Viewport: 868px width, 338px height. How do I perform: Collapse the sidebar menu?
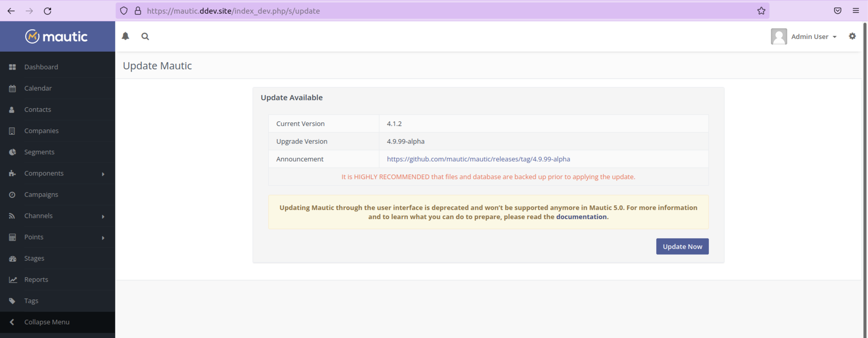pos(46,322)
